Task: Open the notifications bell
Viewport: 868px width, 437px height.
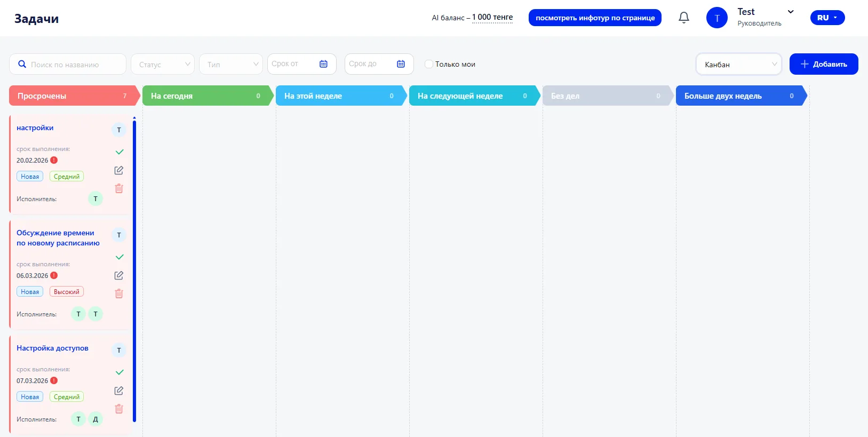Action: pos(684,18)
